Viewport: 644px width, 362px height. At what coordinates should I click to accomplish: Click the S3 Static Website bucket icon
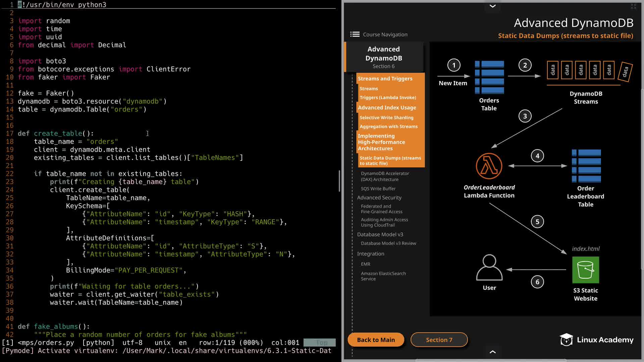point(585,270)
